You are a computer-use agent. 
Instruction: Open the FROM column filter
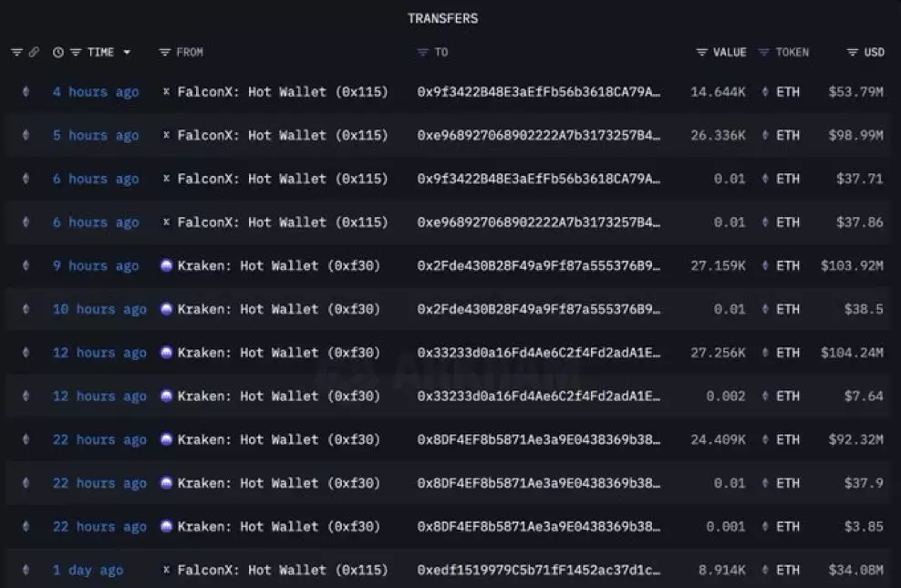click(x=165, y=53)
